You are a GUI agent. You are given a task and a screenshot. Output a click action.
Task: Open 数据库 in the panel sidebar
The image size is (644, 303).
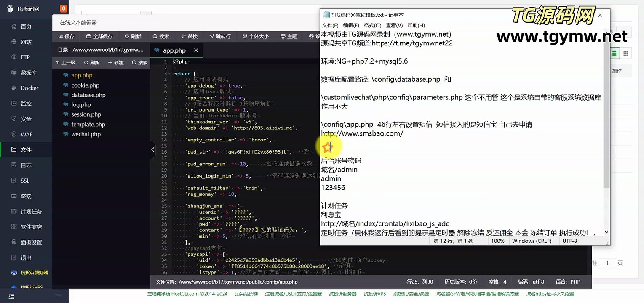[29, 73]
